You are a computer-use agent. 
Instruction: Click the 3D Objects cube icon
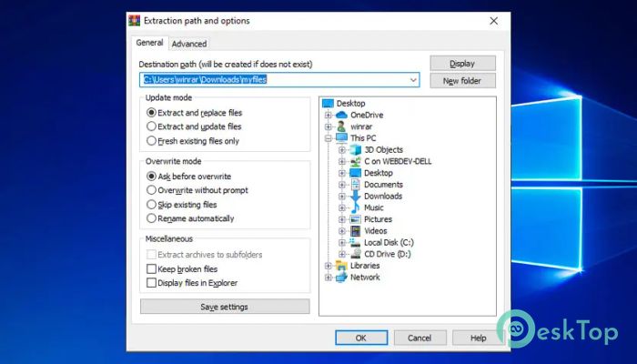356,150
